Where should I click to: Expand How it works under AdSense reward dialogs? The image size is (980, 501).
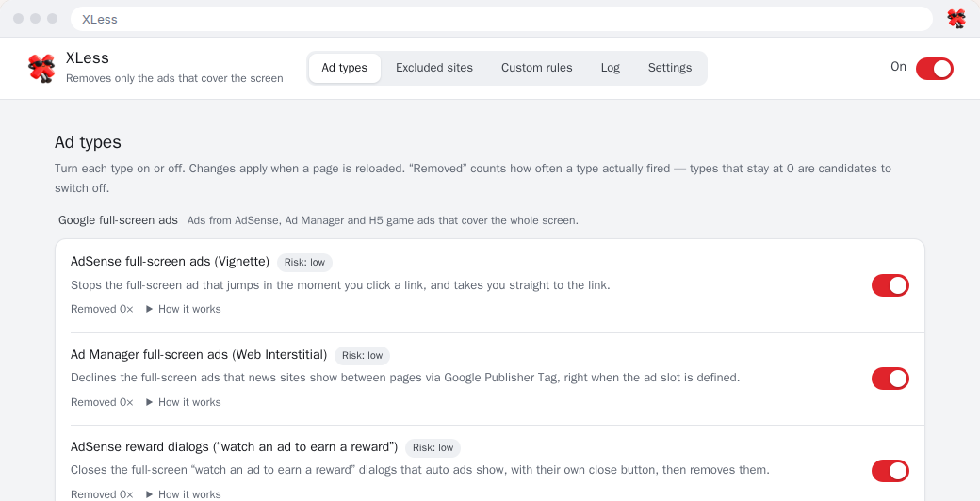183,494
